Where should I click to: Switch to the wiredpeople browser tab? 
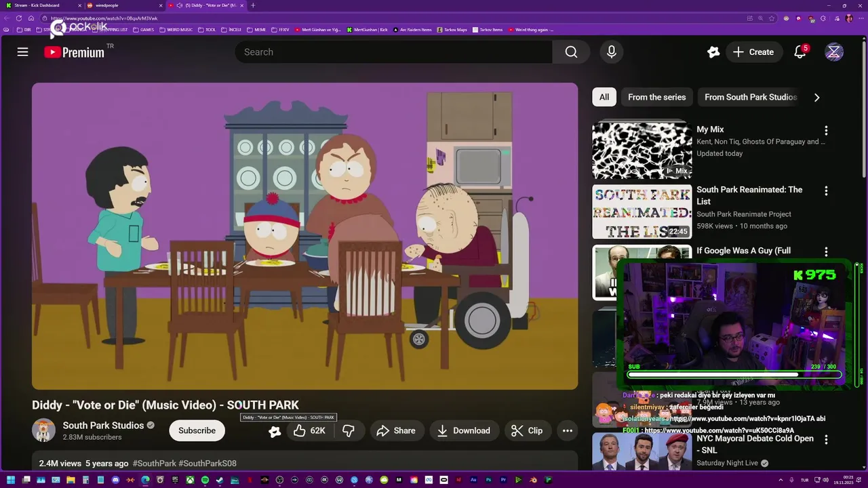125,5
